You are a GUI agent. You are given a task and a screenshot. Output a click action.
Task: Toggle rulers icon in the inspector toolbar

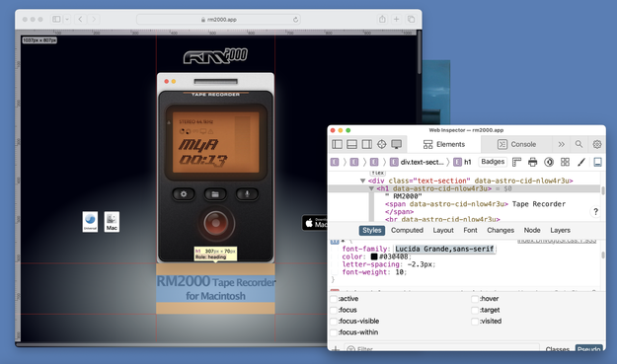(516, 162)
